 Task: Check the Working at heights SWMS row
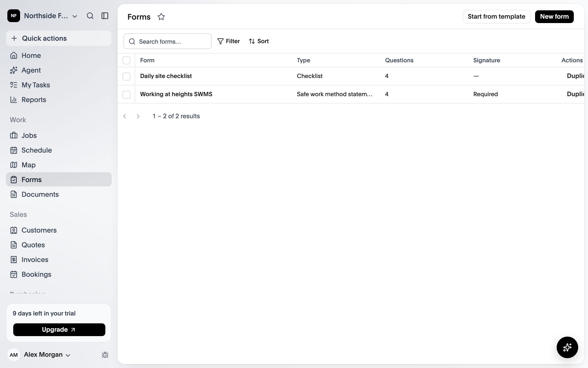pos(126,94)
